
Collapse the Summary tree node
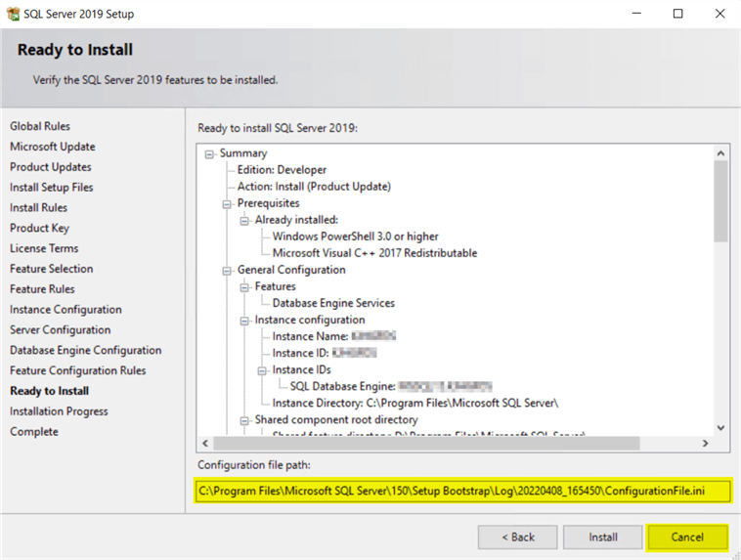pyautogui.click(x=209, y=154)
